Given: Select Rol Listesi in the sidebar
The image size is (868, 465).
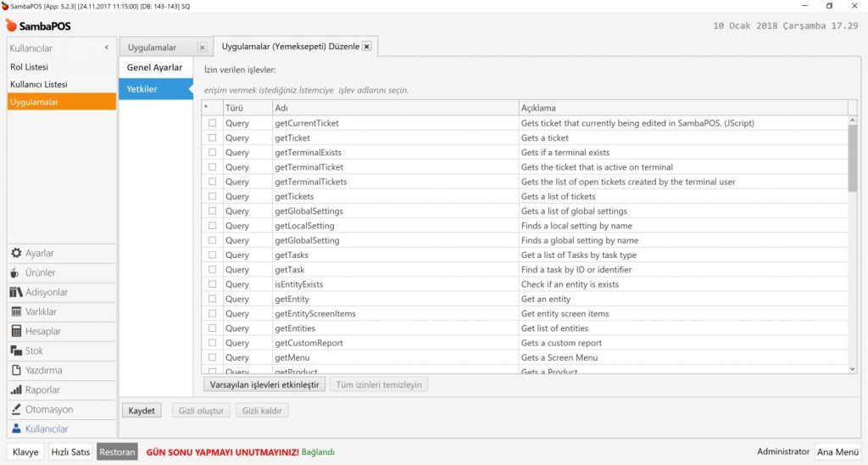Looking at the screenshot, I should click(x=30, y=67).
